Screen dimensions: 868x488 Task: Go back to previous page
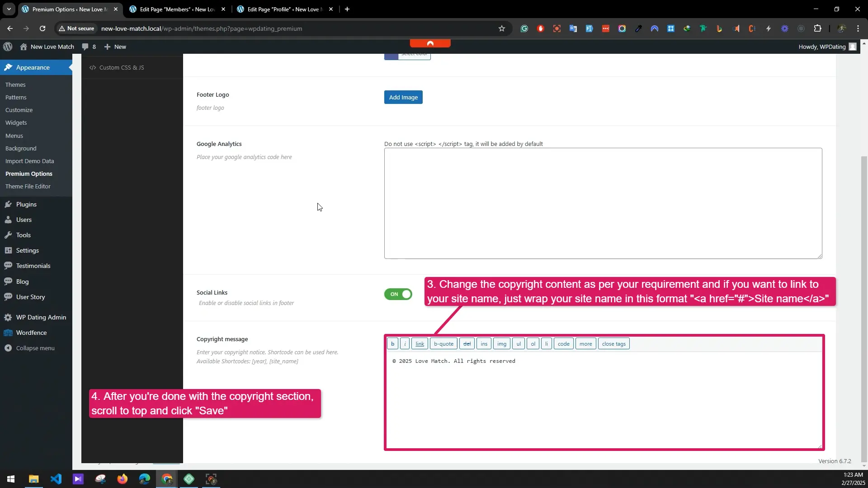click(x=10, y=28)
